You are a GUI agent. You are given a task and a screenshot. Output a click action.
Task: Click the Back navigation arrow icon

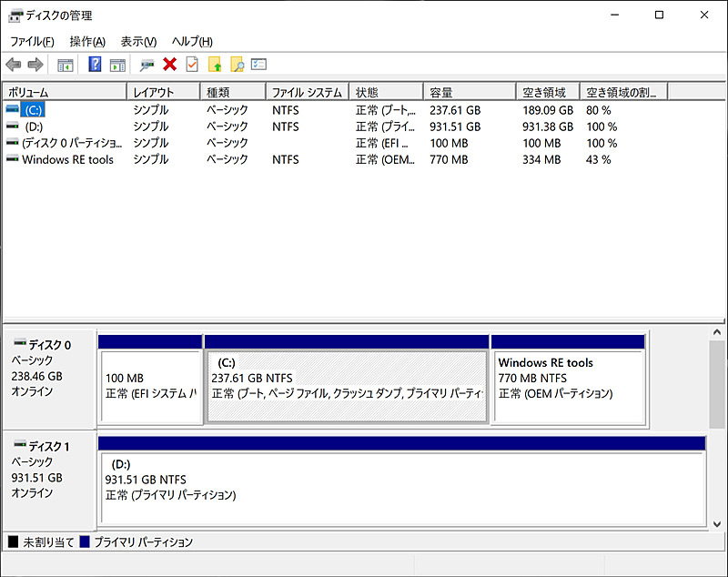tap(13, 64)
